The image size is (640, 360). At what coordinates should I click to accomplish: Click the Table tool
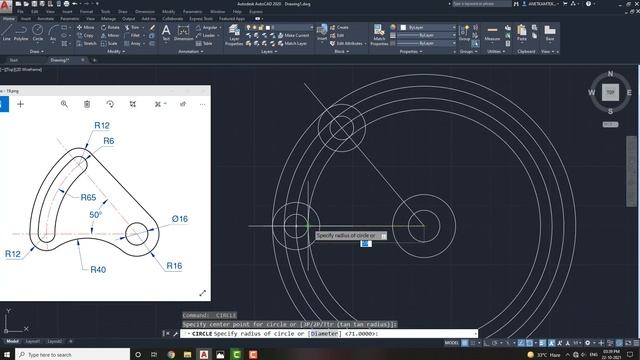click(204, 43)
